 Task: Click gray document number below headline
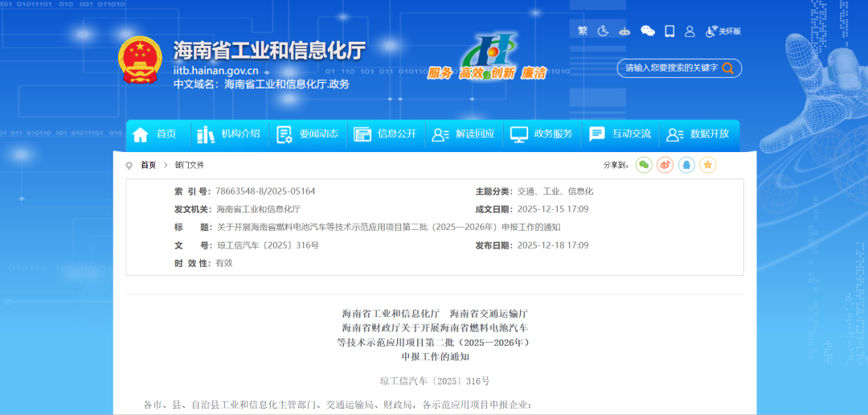(x=435, y=381)
